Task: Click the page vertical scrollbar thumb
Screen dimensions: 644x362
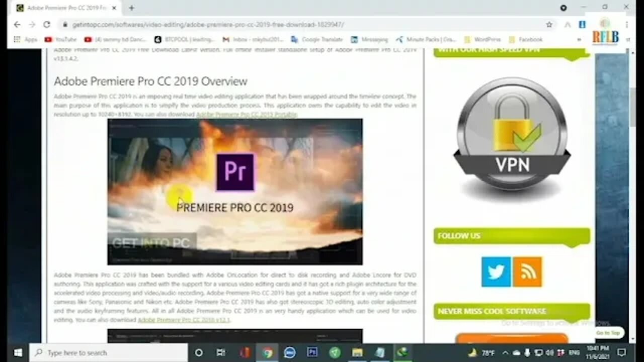Action: [x=634, y=107]
